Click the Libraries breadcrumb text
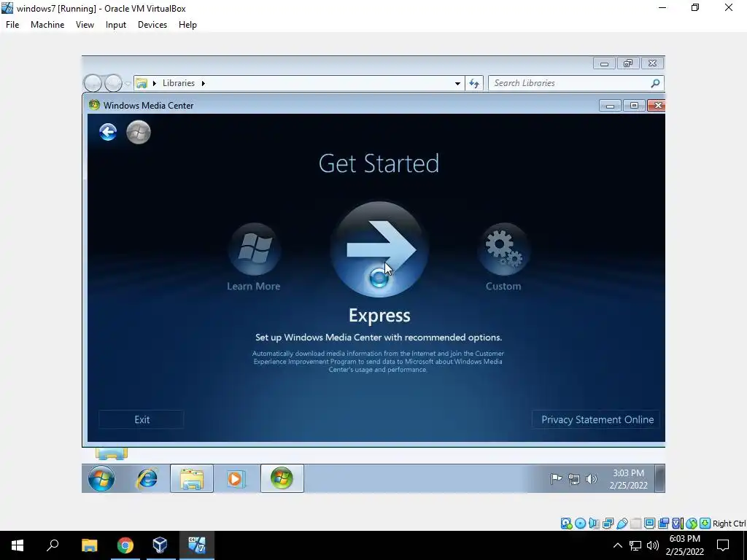 [179, 83]
